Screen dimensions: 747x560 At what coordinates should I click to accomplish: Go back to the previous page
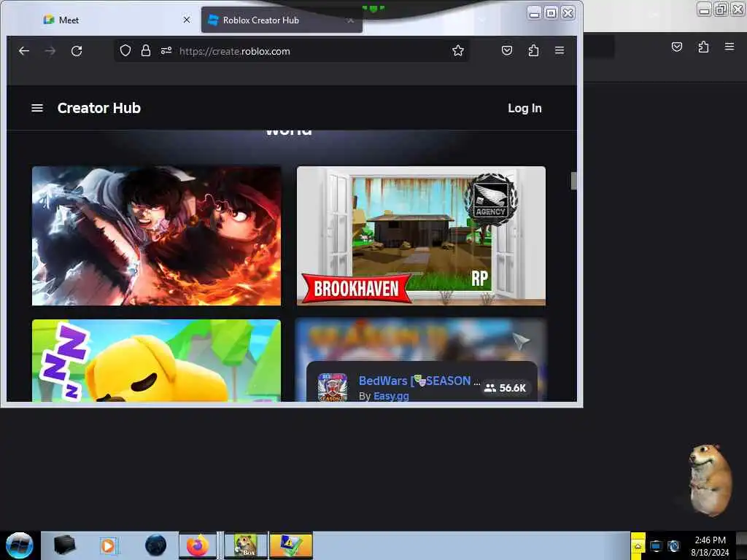click(x=24, y=51)
